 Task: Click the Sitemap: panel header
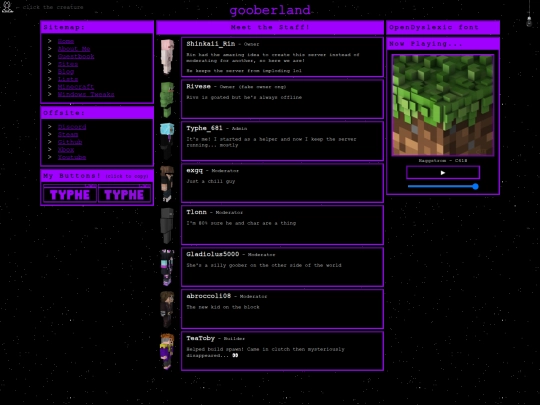[x=97, y=27]
